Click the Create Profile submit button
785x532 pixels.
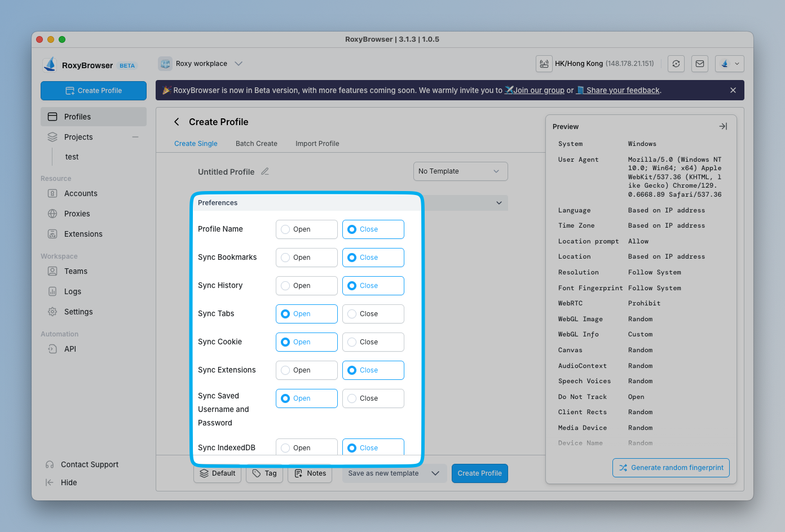[x=480, y=473]
